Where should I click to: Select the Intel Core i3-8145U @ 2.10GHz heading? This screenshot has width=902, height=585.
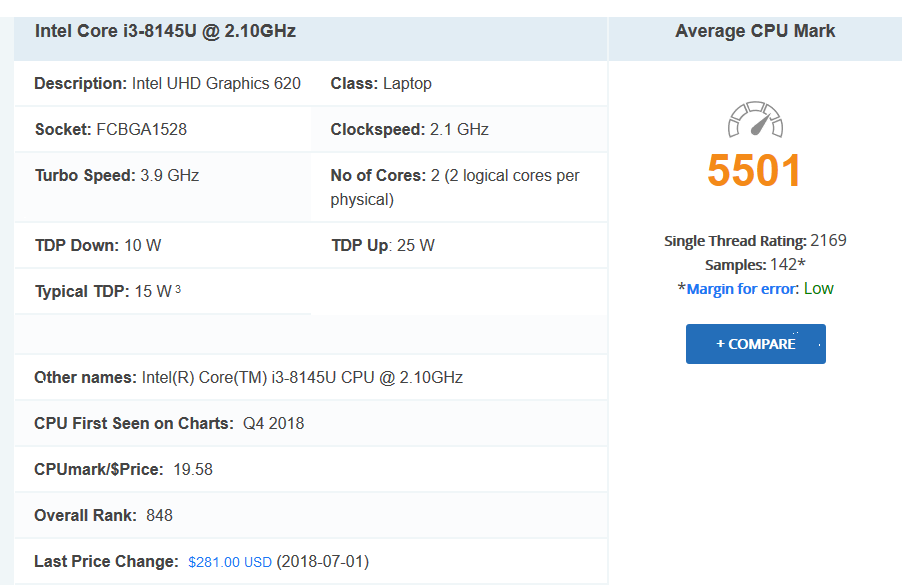point(165,31)
